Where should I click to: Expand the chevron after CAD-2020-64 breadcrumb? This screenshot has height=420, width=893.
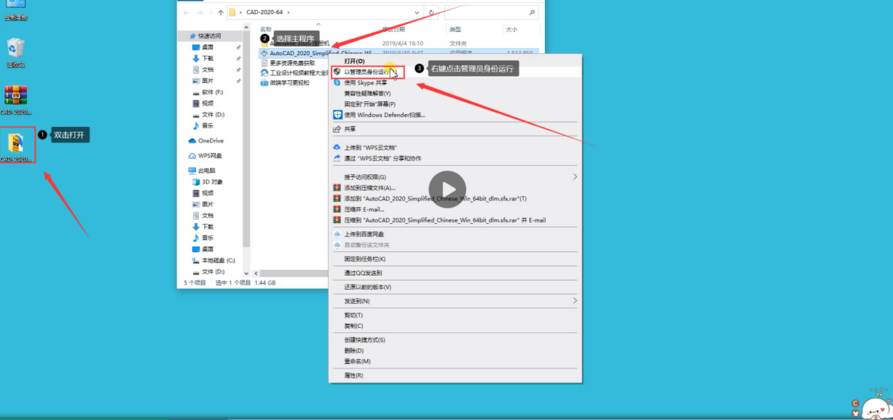tap(288, 12)
